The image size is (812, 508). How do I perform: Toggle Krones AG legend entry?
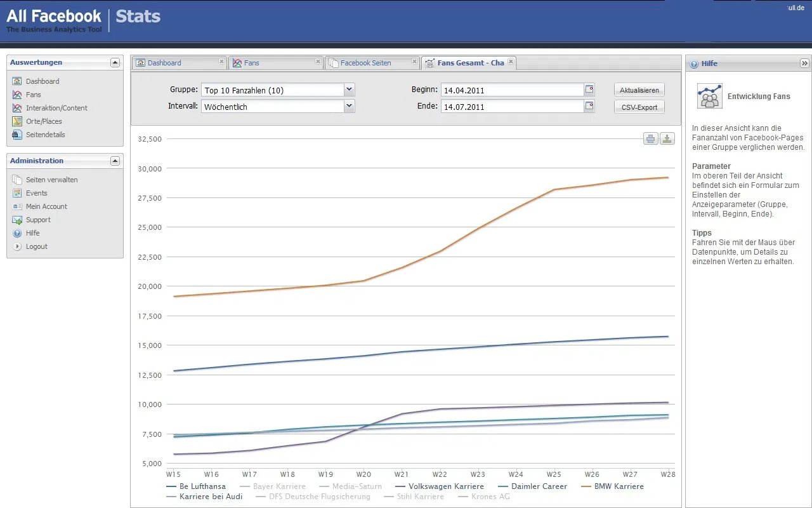(483, 497)
